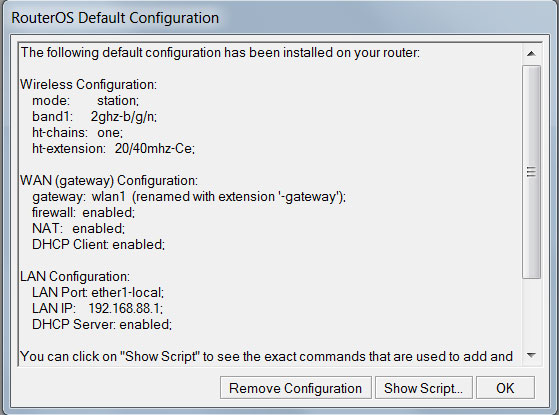Click the scrollbar up arrow
Image resolution: width=559 pixels, height=415 pixels.
531,54
